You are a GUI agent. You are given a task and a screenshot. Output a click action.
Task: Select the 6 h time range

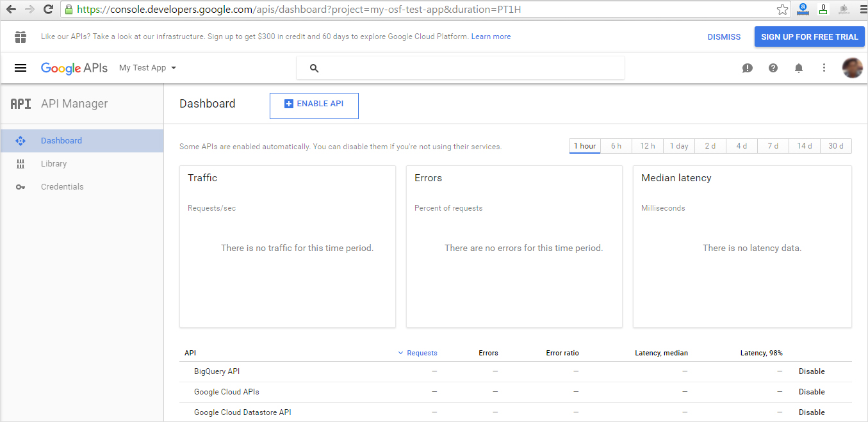[x=616, y=146]
